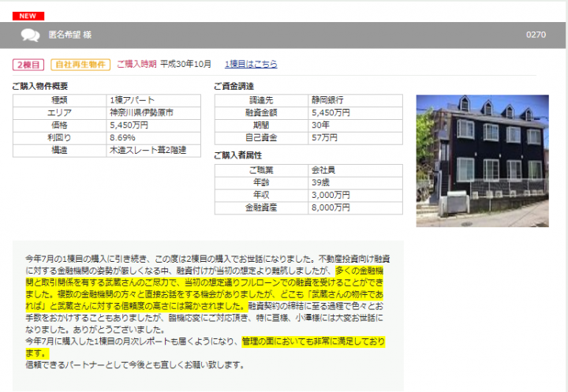
Task: Click the ご購入物件概要 heading
Action: [x=40, y=86]
